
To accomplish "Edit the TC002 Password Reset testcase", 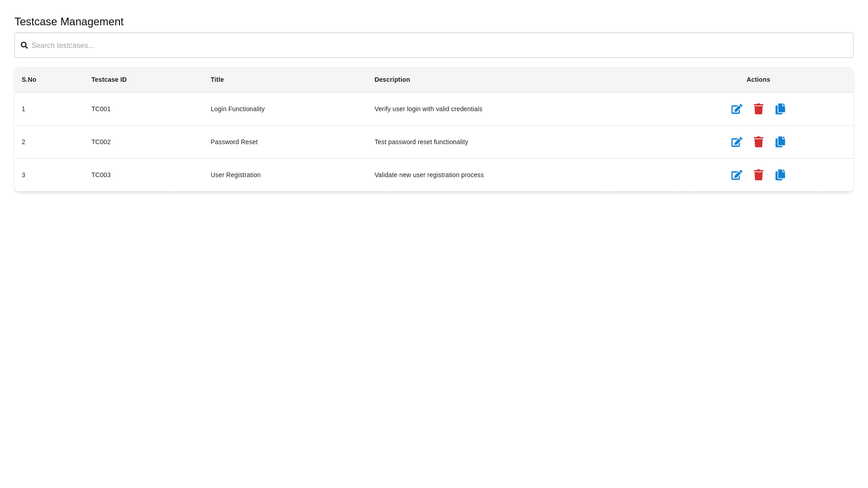I will [736, 142].
